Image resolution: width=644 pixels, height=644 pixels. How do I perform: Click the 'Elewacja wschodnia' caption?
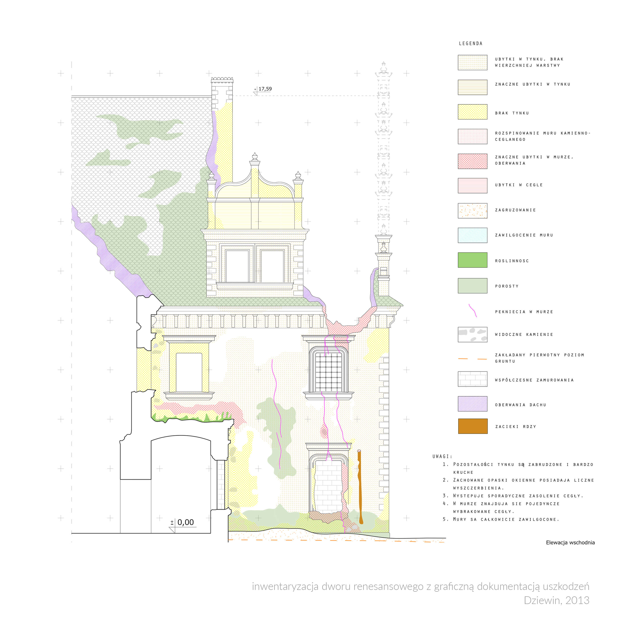(x=570, y=542)
